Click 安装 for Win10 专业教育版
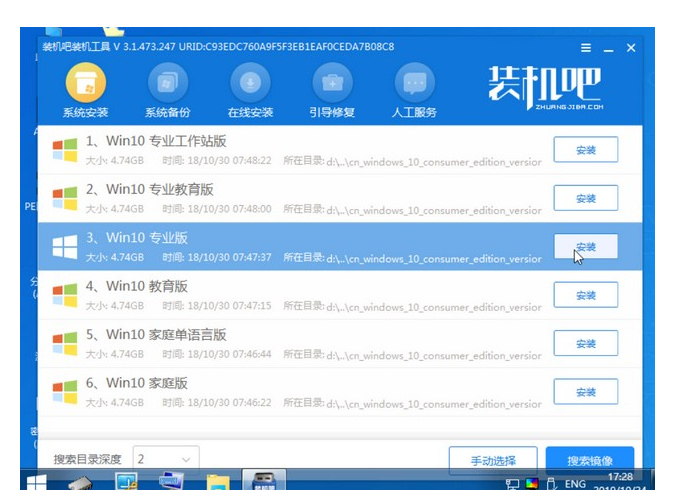This screenshot has width=673, height=500. click(x=585, y=198)
